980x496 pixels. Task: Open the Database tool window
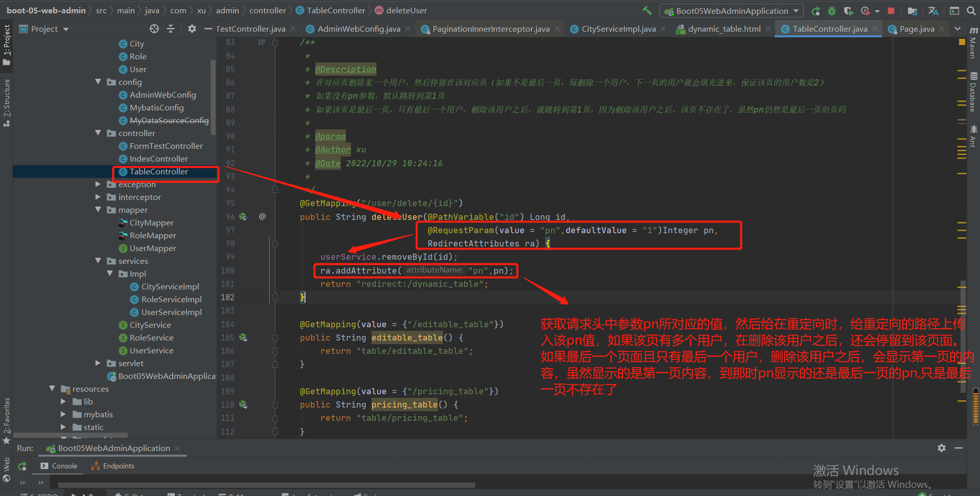pyautogui.click(x=973, y=92)
